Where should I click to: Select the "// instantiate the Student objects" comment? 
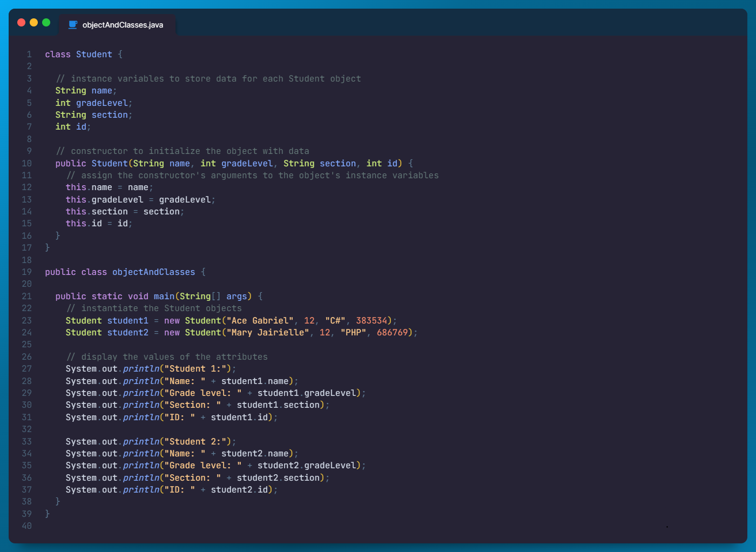point(154,308)
